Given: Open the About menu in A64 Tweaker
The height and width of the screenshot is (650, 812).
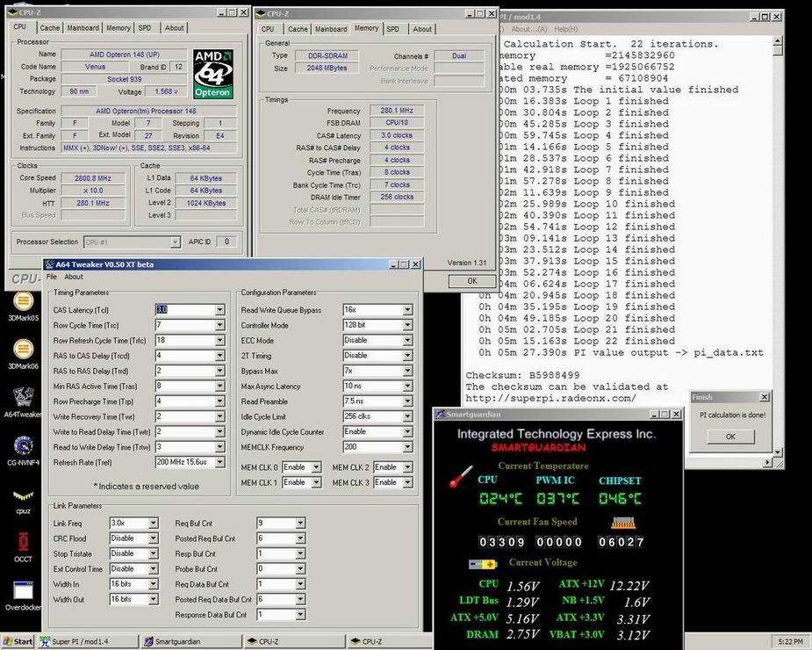Looking at the screenshot, I should pyautogui.click(x=74, y=277).
